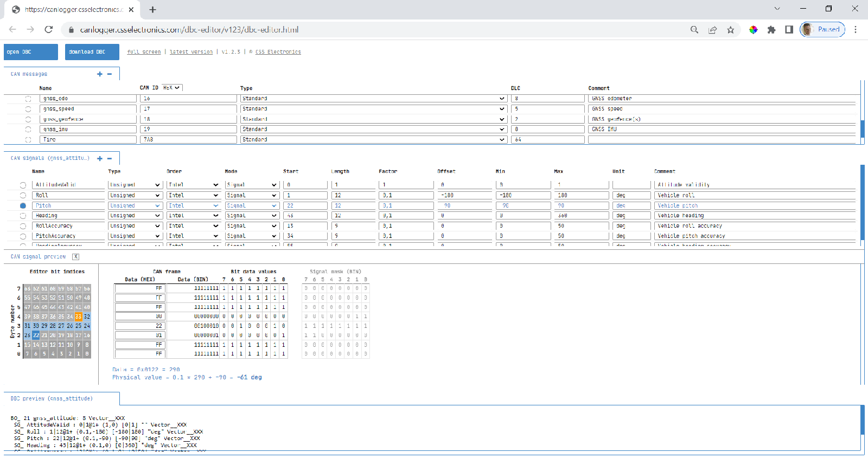Select the gnss_geofence message radio button
This screenshot has height=465, width=868.
click(28, 119)
